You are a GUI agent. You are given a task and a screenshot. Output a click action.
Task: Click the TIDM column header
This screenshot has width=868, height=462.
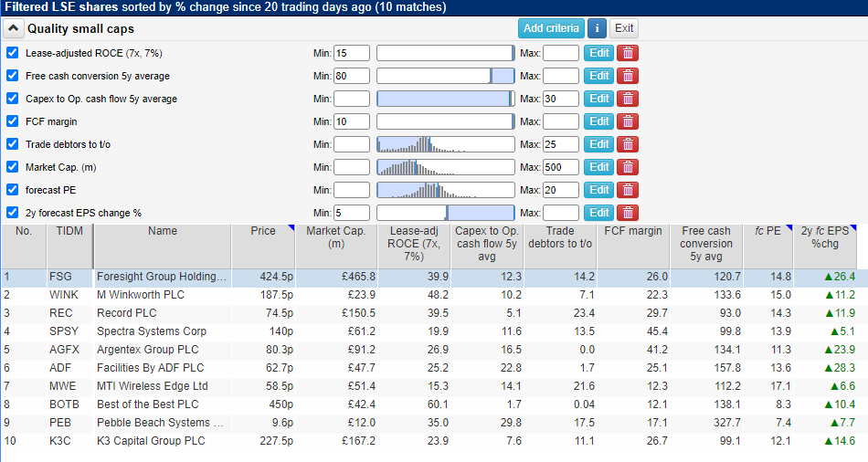click(69, 231)
